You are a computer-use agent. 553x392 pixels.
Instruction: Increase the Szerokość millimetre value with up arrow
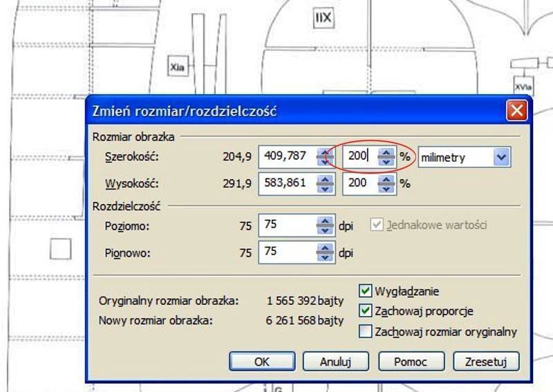[324, 153]
